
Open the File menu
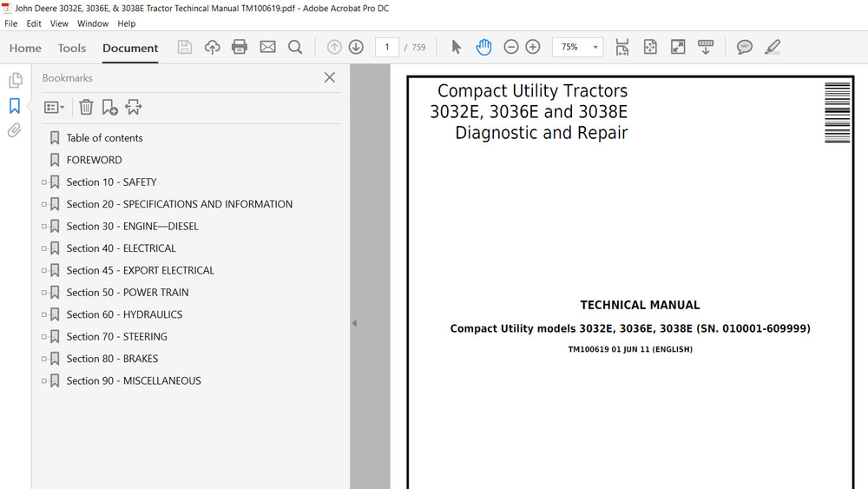point(10,23)
